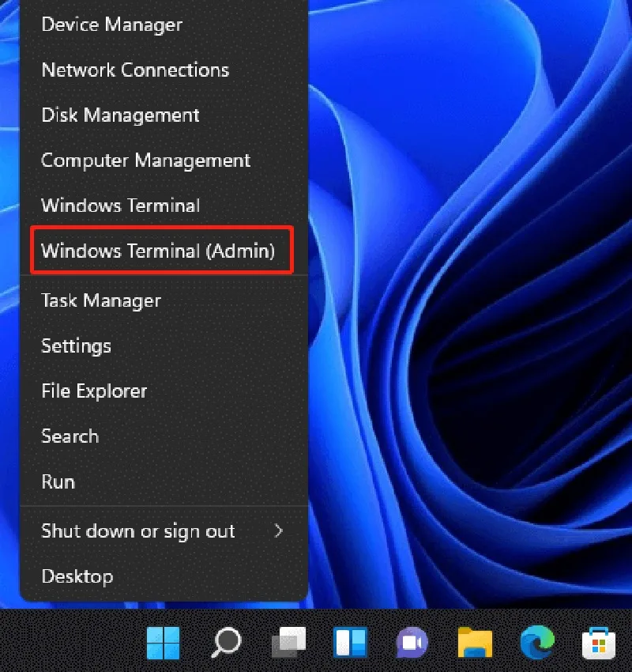Open Task Manager

click(164, 300)
